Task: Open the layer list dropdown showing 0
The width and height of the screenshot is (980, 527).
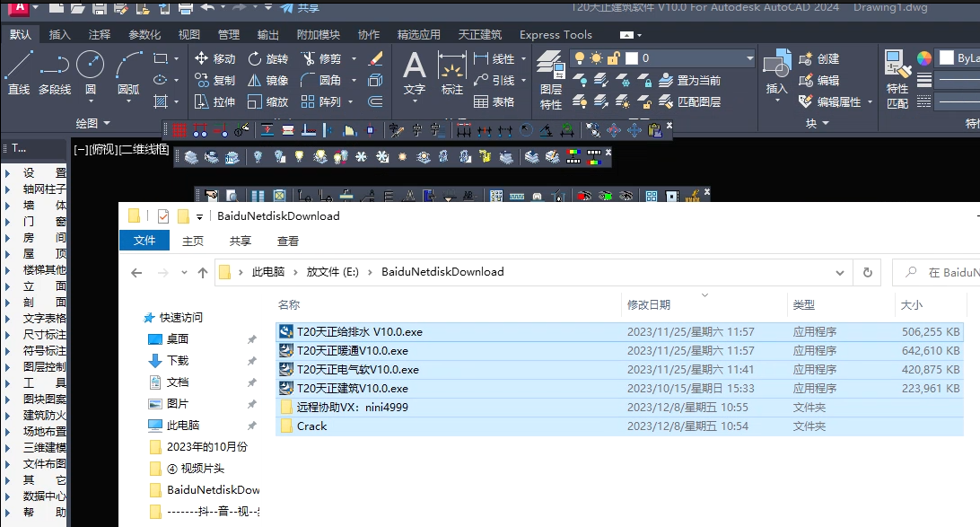Action: [749, 58]
